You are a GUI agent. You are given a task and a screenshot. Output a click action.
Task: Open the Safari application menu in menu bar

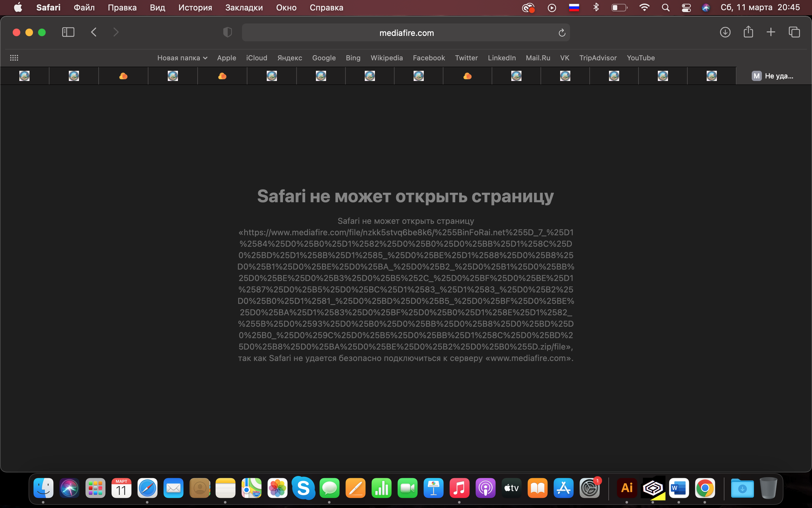pos(48,7)
